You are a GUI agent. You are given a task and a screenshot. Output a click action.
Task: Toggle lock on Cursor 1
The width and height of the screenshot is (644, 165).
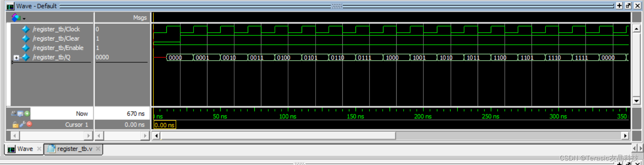[x=15, y=124]
